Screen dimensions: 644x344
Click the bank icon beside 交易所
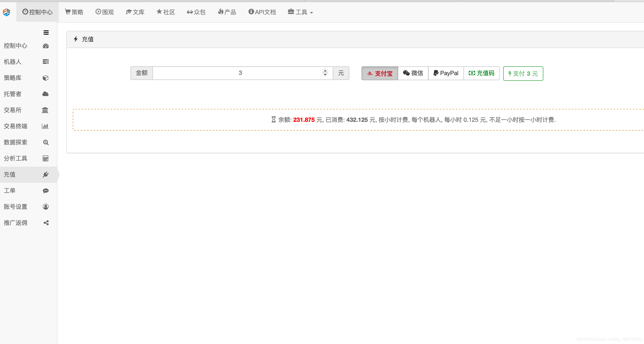[45, 110]
